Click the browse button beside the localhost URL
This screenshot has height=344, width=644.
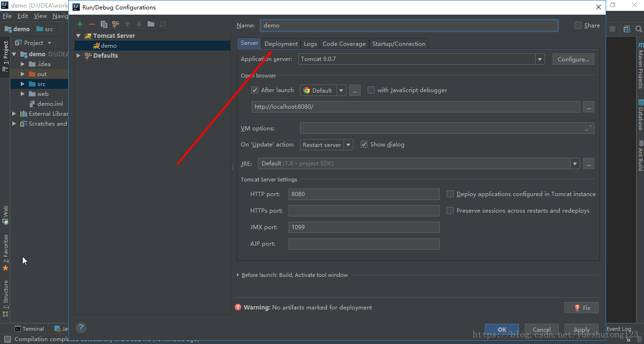tap(589, 107)
